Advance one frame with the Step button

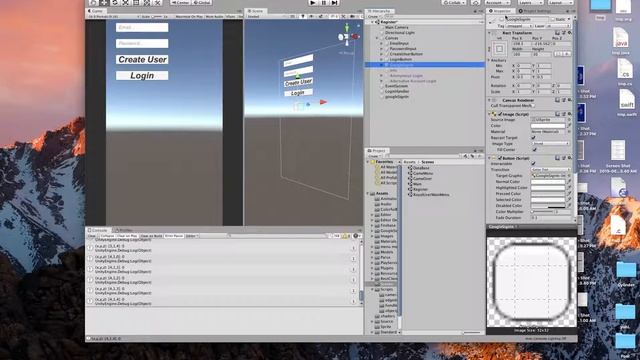click(335, 2)
